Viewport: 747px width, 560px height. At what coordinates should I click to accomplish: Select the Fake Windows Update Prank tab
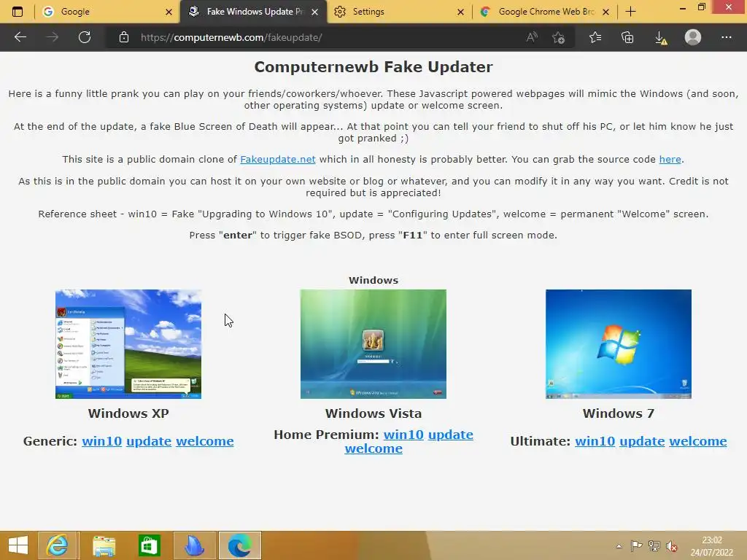[253, 12]
